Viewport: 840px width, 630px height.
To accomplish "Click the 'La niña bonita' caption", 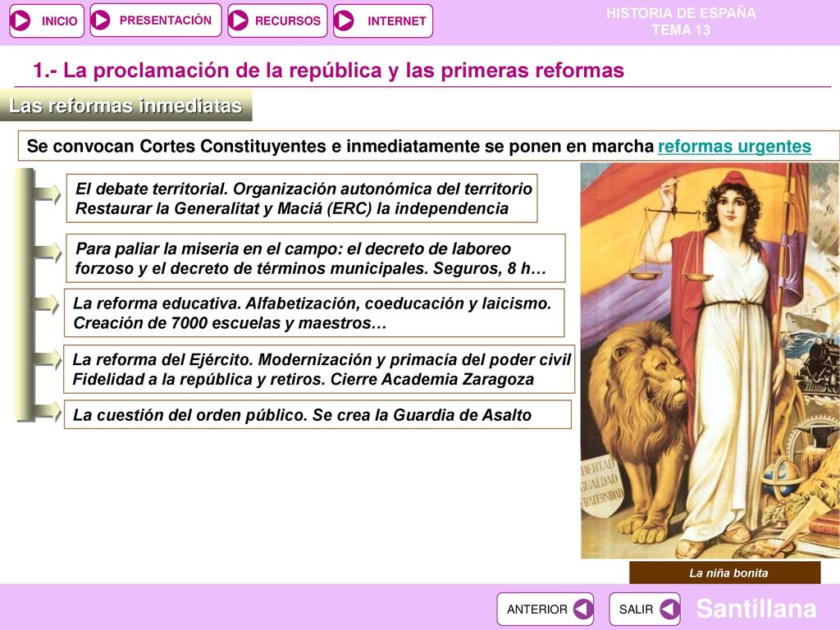I will (725, 573).
